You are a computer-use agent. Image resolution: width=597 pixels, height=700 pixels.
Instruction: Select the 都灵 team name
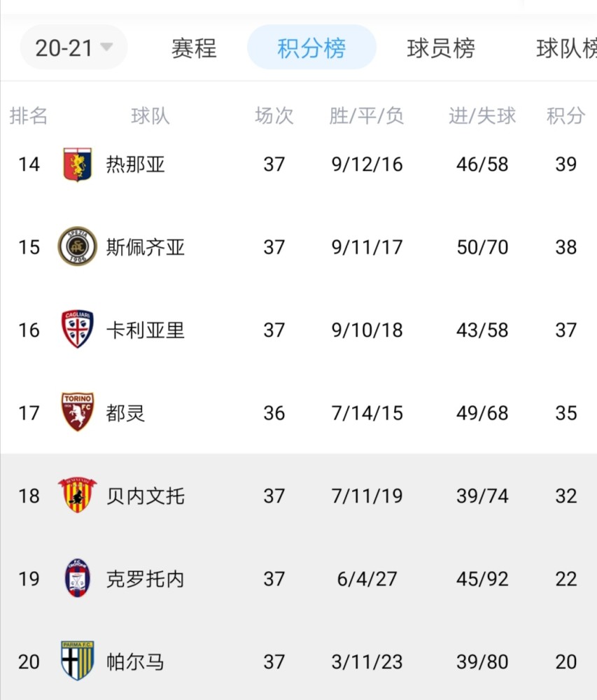[x=125, y=413]
